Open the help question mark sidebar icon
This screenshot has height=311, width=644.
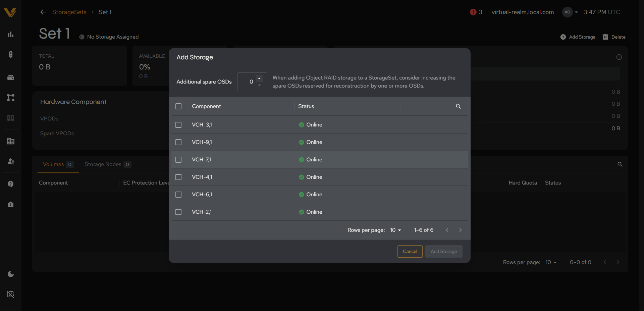click(x=11, y=184)
